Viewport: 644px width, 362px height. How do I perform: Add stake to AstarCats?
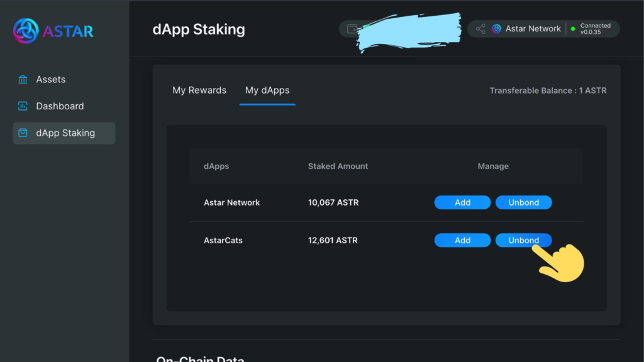[462, 240]
